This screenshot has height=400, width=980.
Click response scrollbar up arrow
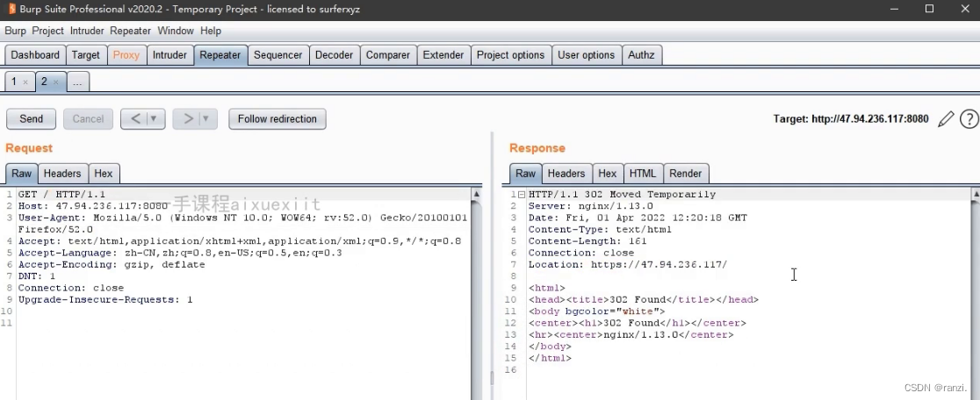tap(976, 194)
